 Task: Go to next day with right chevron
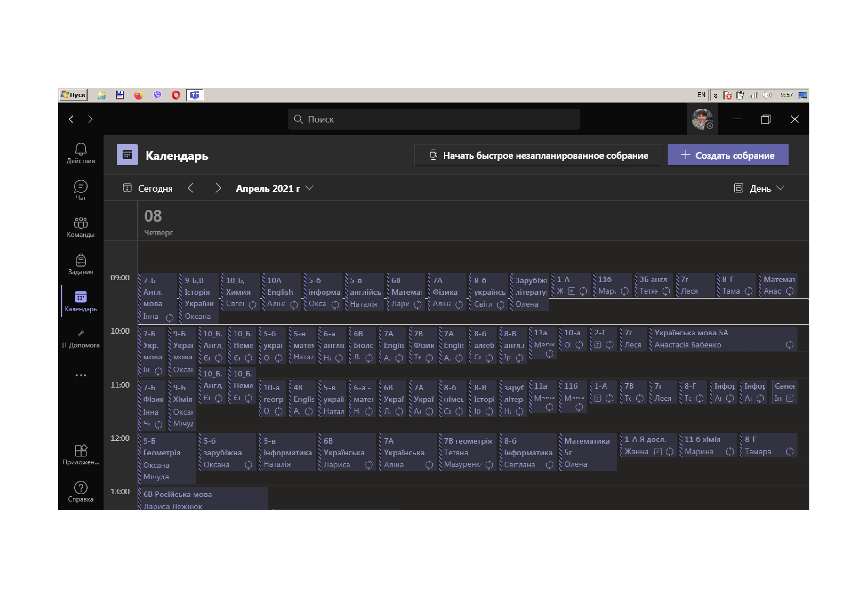pos(218,188)
